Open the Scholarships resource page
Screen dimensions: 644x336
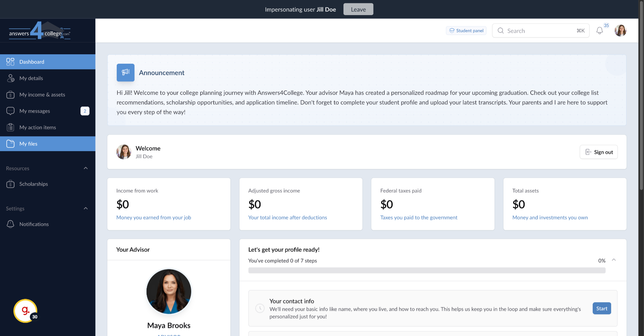[48, 184]
